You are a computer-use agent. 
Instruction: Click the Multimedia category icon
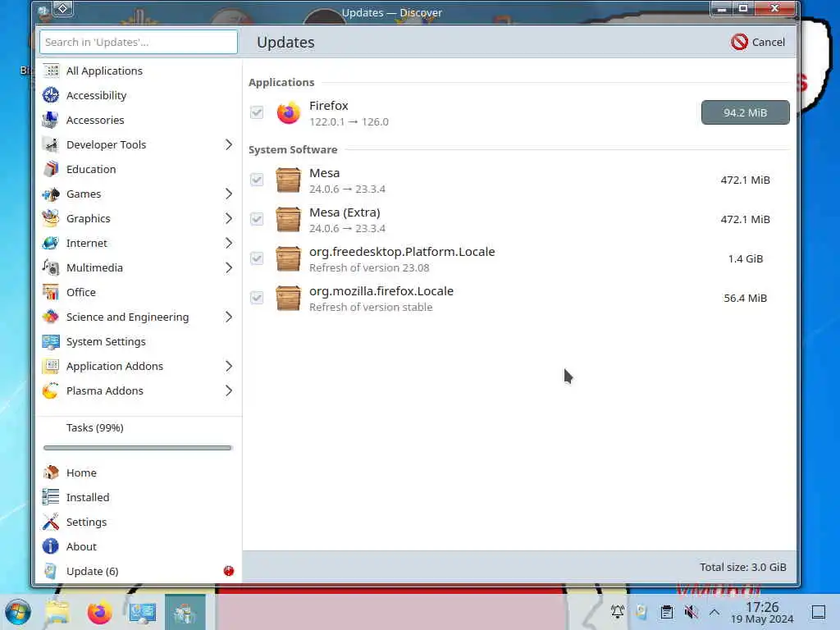pyautogui.click(x=51, y=268)
